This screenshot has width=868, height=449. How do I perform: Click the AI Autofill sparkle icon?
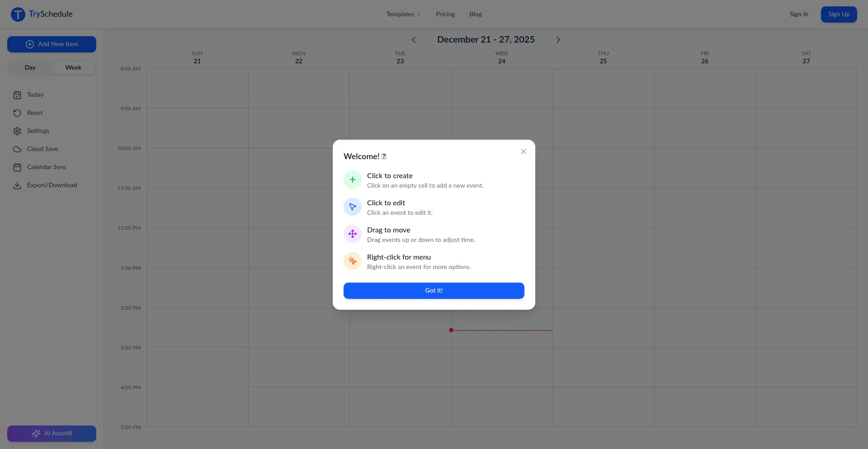tap(37, 433)
